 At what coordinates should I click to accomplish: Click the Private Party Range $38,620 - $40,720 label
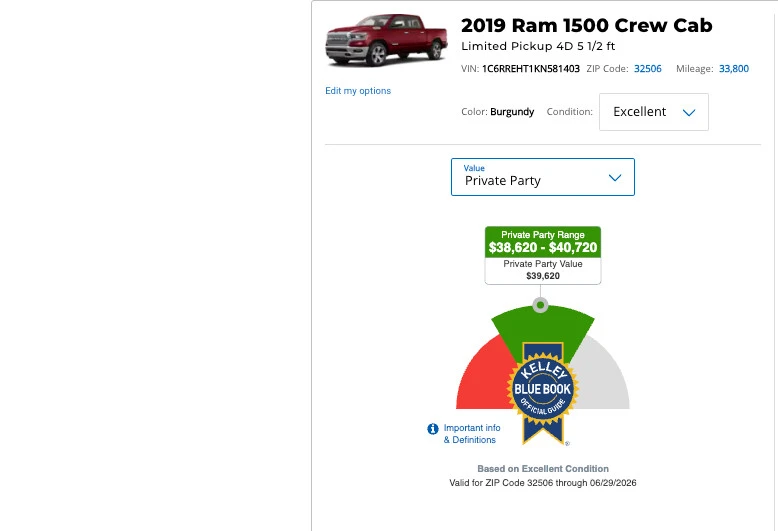(x=543, y=242)
